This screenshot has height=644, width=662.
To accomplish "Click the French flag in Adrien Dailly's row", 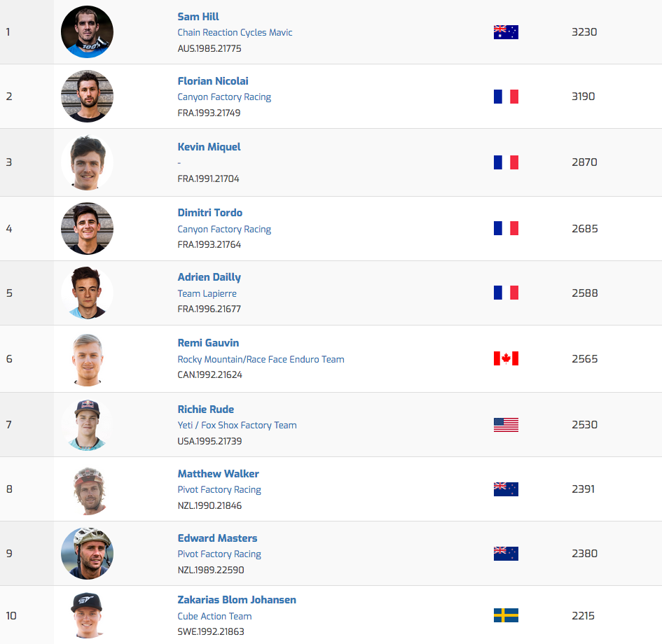I will pos(506,293).
